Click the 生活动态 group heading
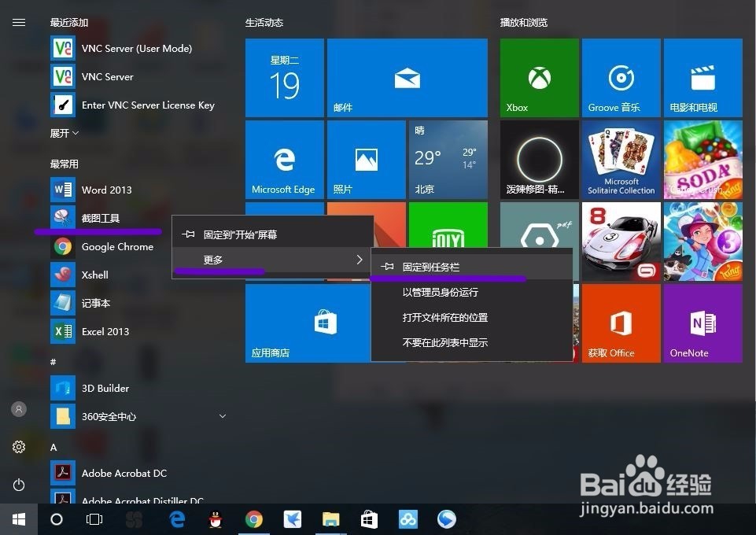This screenshot has width=756, height=535. (x=264, y=23)
